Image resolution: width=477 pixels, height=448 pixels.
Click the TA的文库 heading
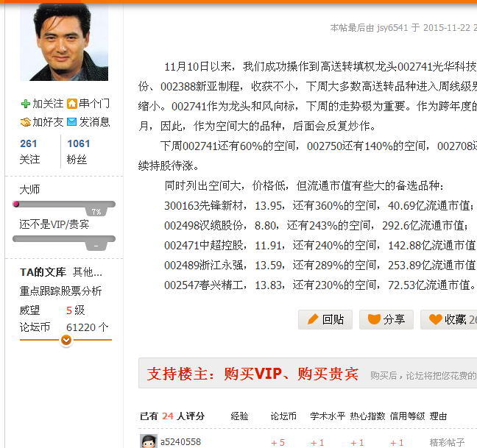click(x=43, y=272)
